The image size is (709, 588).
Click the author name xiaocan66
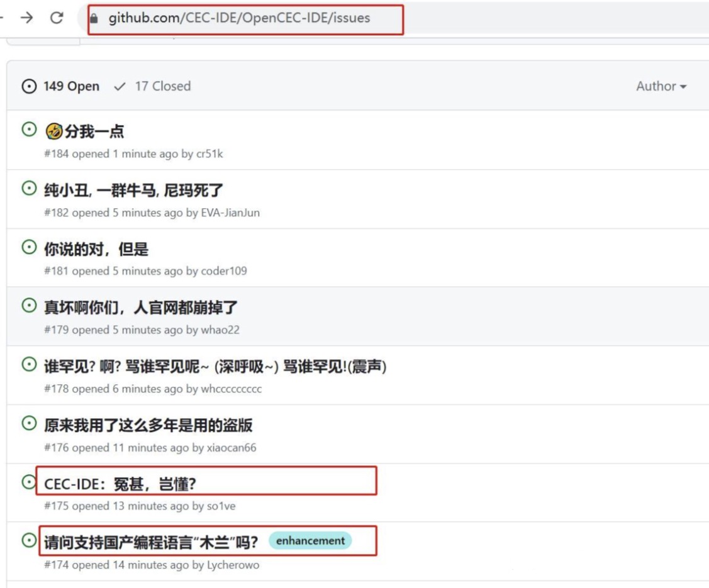coord(232,448)
